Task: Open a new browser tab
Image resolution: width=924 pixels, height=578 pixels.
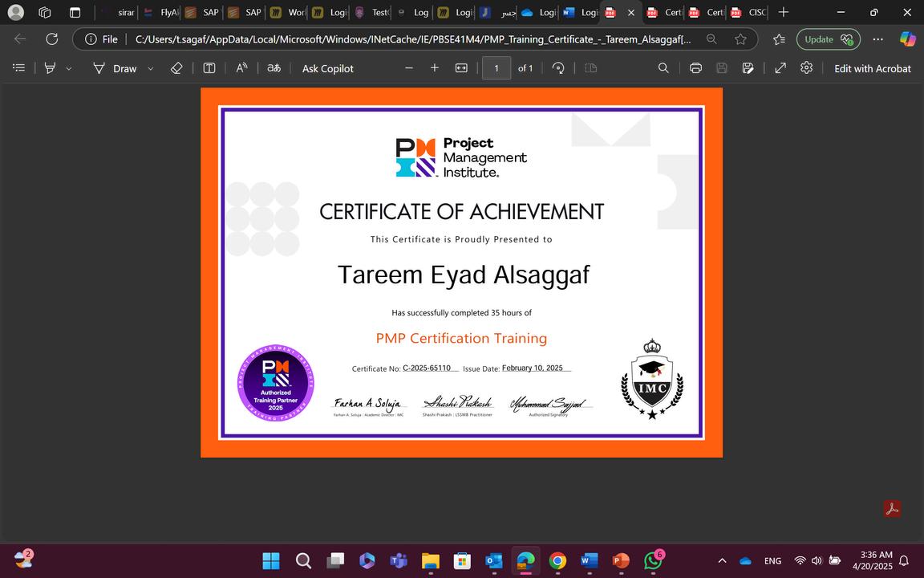Action: tap(783, 12)
